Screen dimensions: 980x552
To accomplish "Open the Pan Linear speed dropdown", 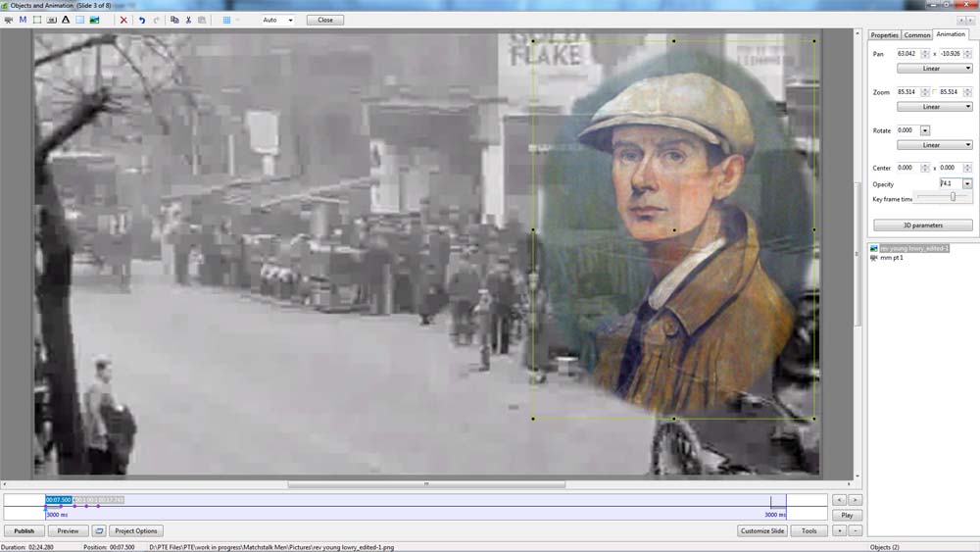I will (934, 68).
